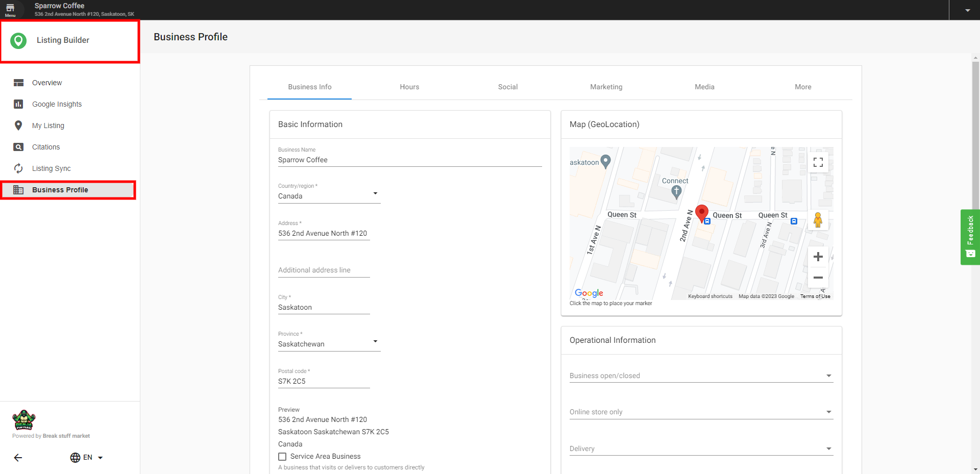Click the Saskatoon place pin on map
The height and width of the screenshot is (474, 980).
606,162
